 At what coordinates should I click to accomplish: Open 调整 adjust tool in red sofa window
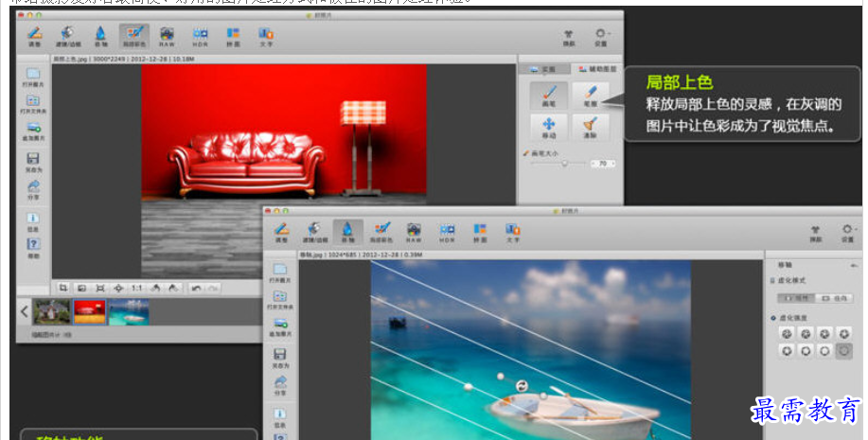click(34, 37)
